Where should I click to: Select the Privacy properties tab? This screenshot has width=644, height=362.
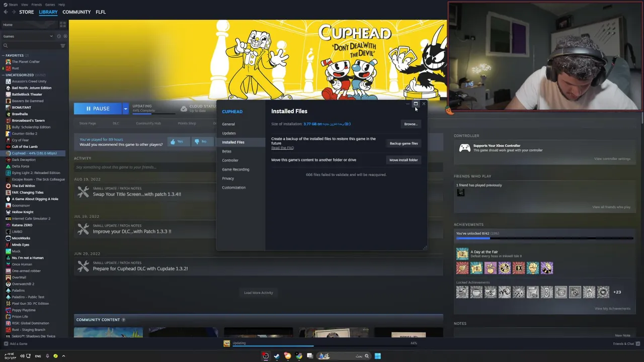tap(240, 178)
